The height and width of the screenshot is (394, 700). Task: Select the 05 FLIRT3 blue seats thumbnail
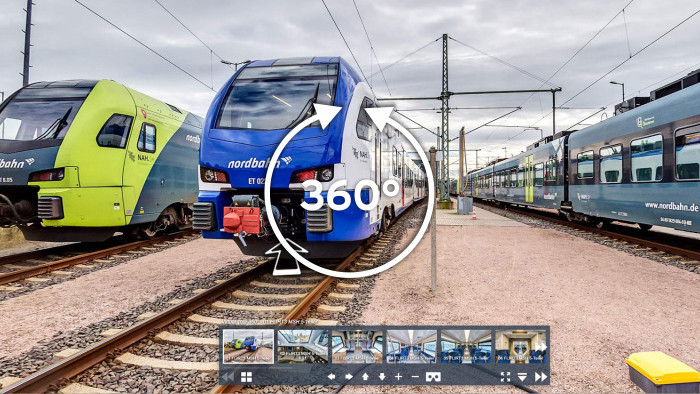(x=466, y=346)
